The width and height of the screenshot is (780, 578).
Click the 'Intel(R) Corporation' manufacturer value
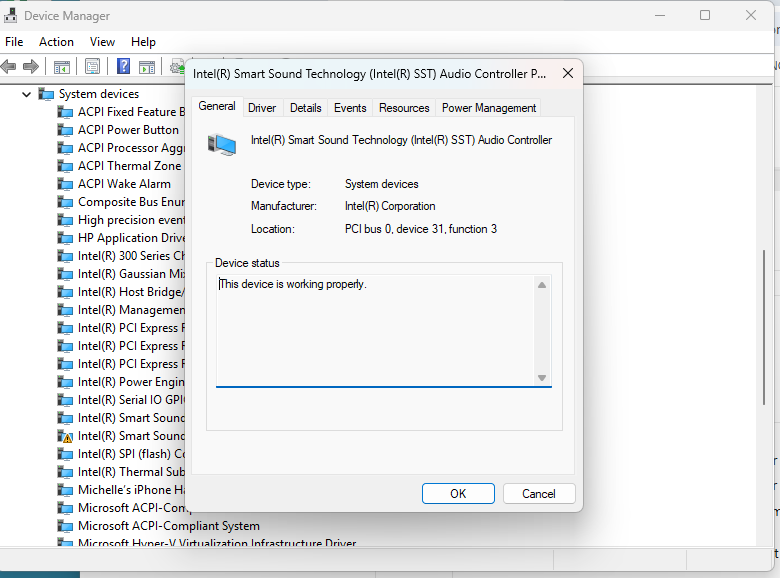tap(390, 206)
